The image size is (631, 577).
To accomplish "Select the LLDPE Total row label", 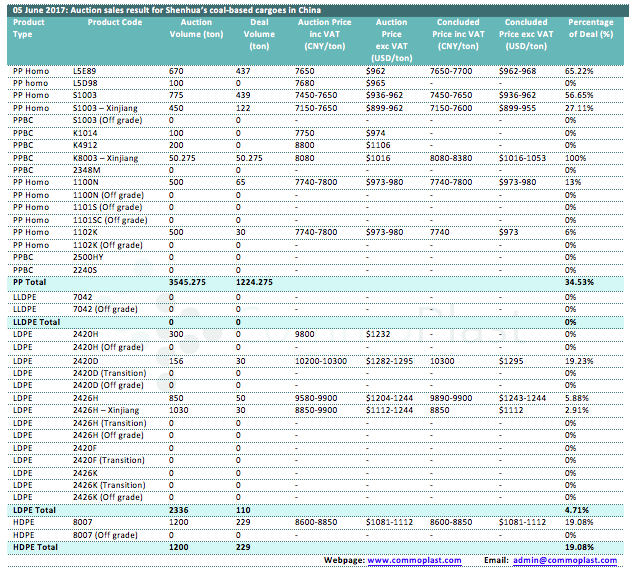I will point(35,321).
